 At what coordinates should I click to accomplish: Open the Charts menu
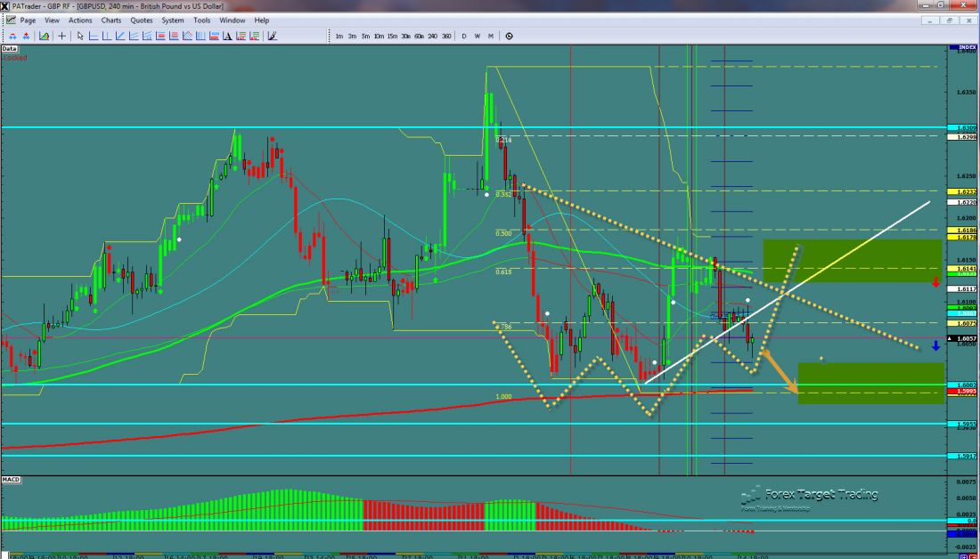tap(111, 20)
